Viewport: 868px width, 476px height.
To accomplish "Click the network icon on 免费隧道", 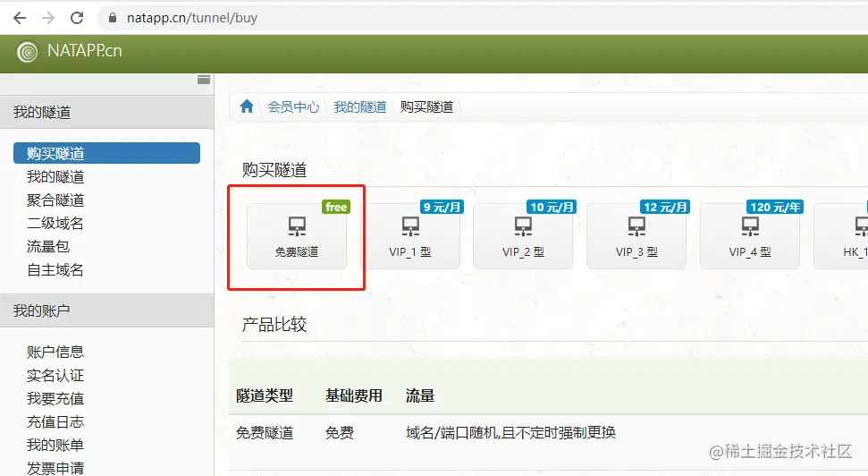I will tap(297, 226).
